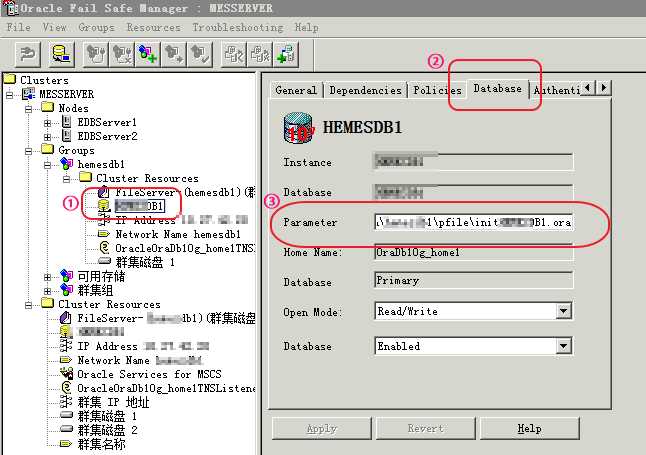646x455 pixels.
Task: Click the Home Name OraDb10g_home1 field
Action: [473, 252]
